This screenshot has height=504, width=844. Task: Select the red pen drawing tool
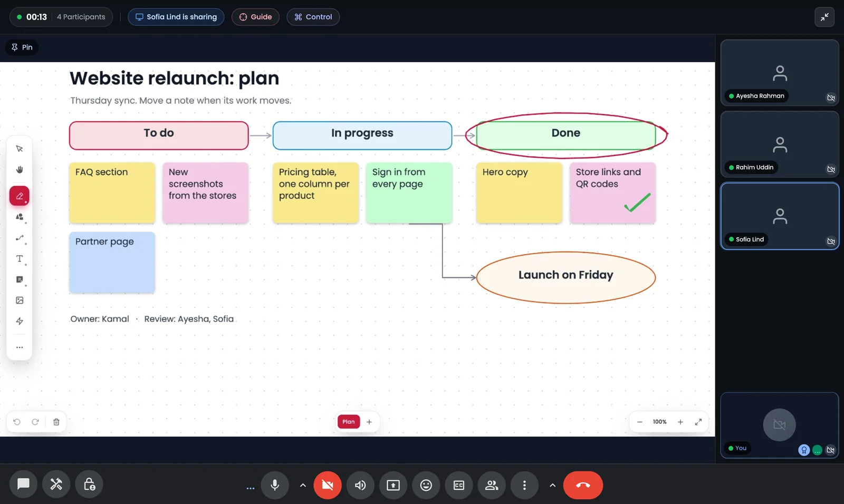coord(20,196)
